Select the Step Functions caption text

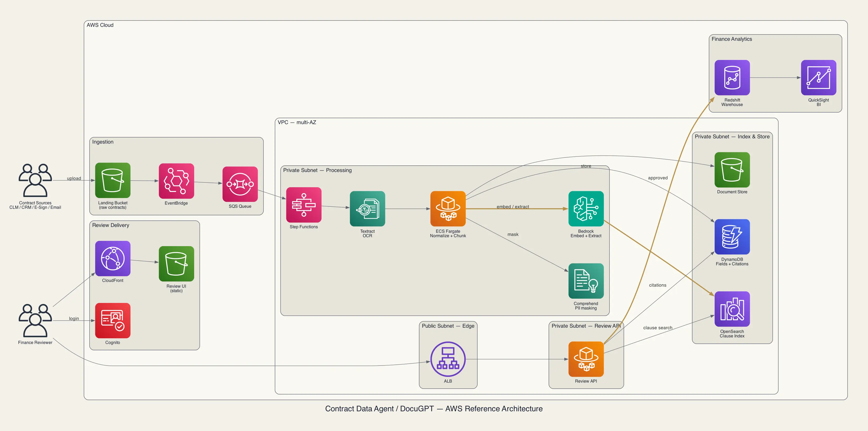(x=304, y=227)
